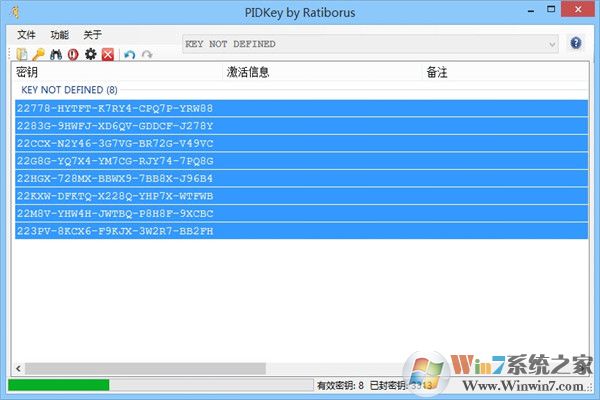Click the red exclamation warning icon

[x=73, y=54]
